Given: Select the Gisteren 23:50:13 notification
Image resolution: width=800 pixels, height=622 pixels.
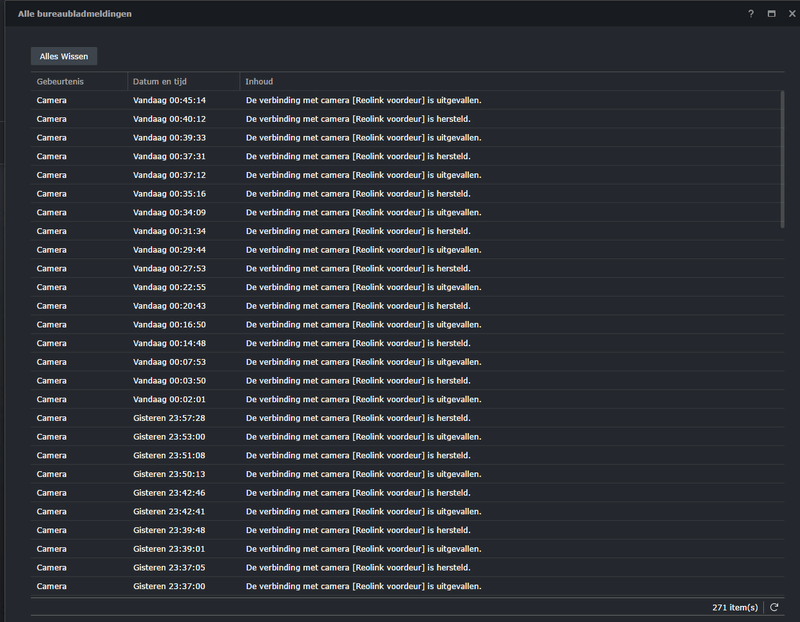Looking at the screenshot, I should [x=400, y=474].
